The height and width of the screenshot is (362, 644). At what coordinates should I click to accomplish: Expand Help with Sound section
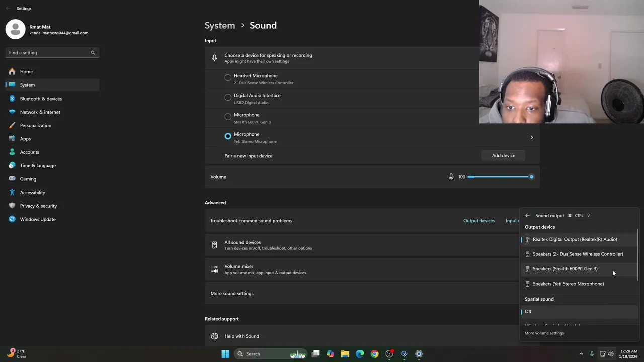[372, 336]
